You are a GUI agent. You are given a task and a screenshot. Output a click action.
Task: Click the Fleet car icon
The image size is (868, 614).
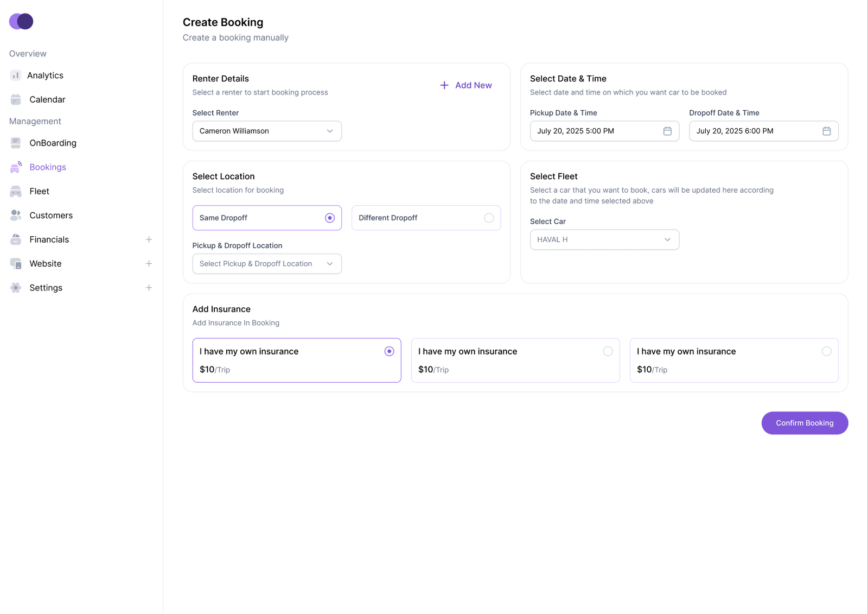(x=16, y=191)
